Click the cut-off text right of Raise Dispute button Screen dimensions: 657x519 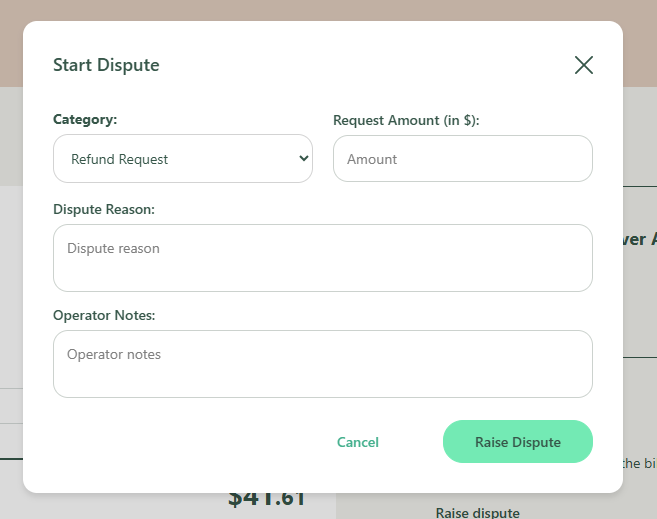pos(639,463)
